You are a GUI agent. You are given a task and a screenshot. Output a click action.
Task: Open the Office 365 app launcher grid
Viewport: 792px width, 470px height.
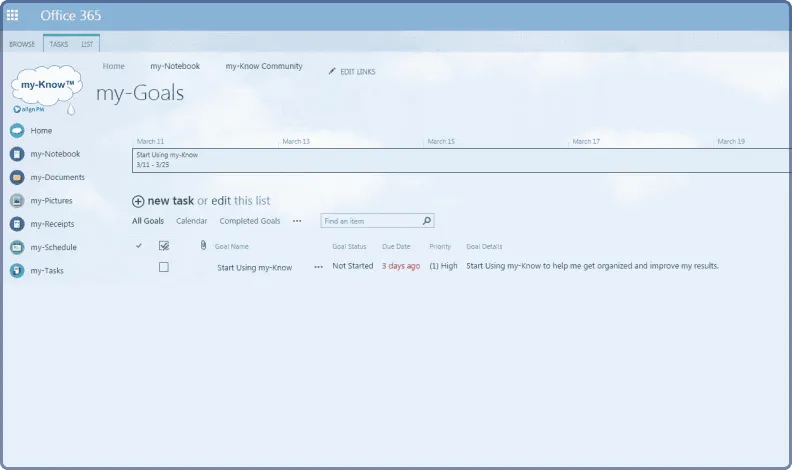point(13,15)
